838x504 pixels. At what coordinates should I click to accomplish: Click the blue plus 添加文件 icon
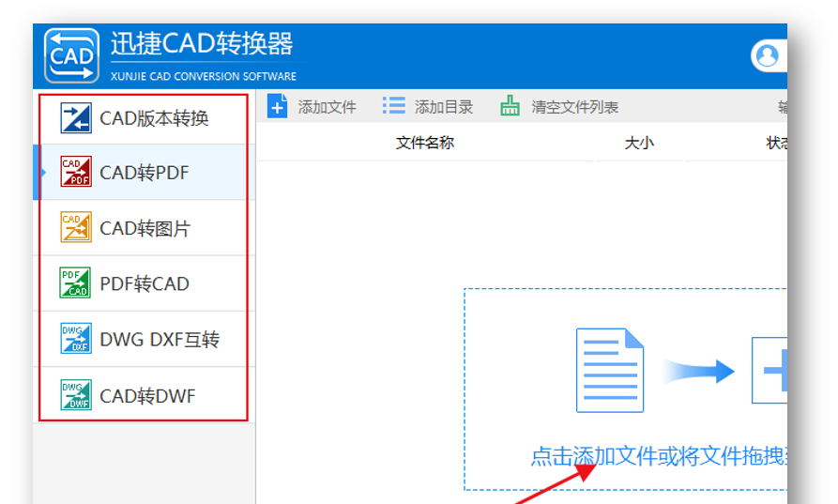278,106
